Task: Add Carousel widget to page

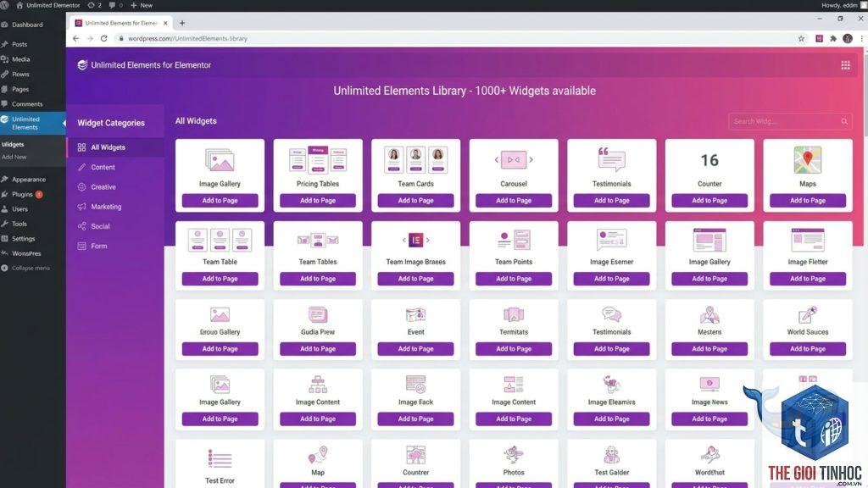Action: [x=514, y=200]
